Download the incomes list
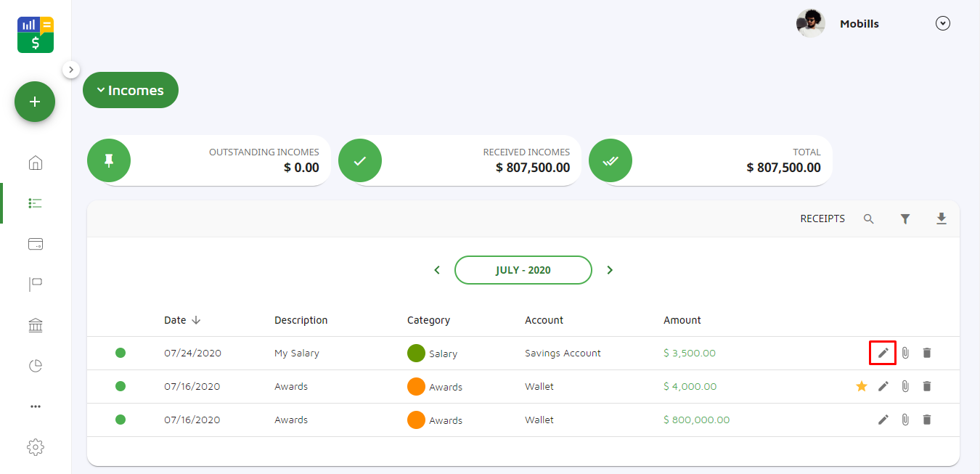Image resolution: width=980 pixels, height=474 pixels. pyautogui.click(x=942, y=218)
